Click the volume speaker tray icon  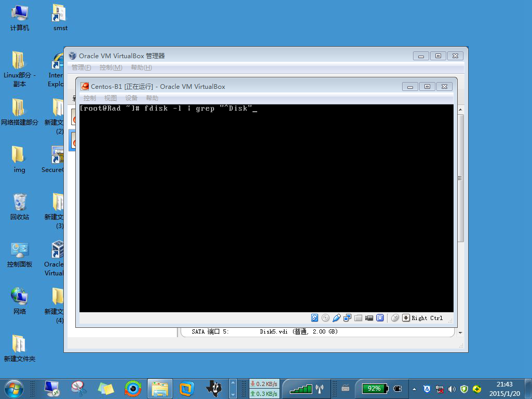tap(451, 389)
